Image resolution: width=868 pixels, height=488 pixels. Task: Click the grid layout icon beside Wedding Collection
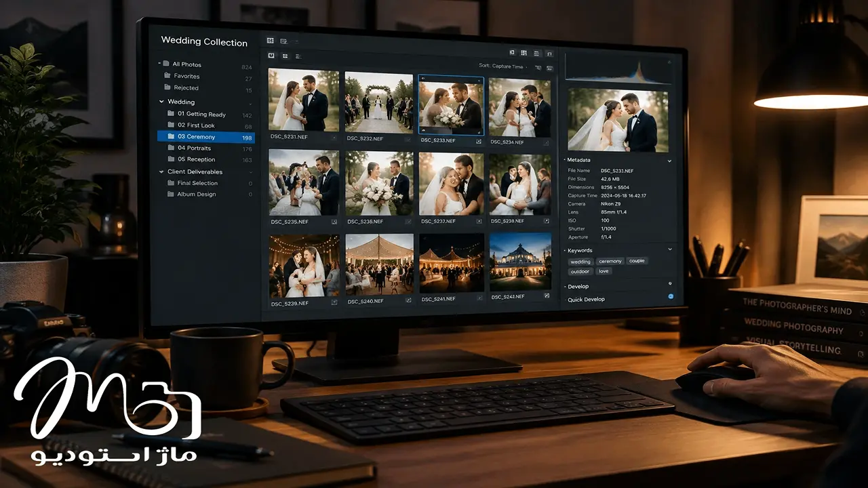[x=270, y=41]
